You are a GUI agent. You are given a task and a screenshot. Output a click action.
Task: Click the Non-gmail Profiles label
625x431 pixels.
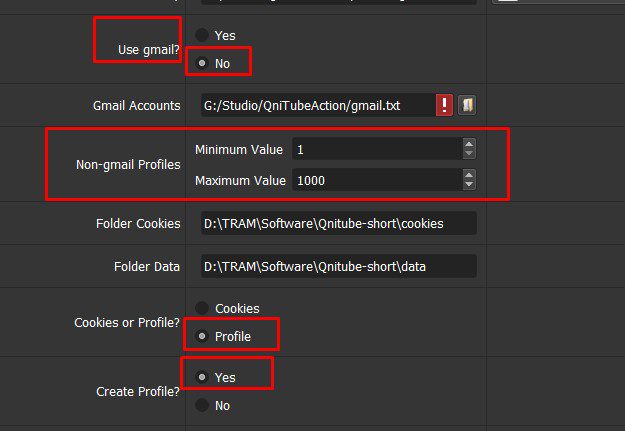[128, 165]
